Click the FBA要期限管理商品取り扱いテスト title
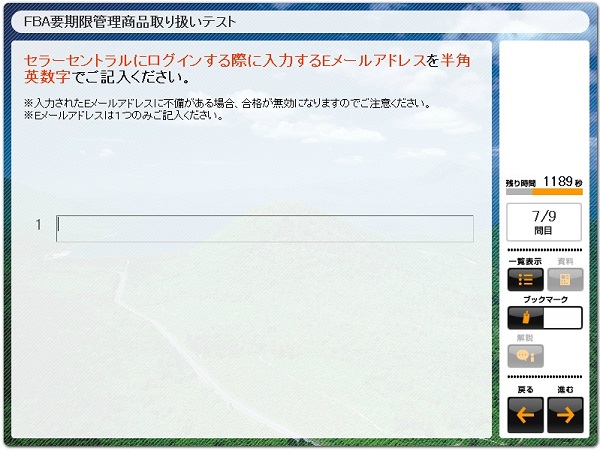Viewport: 600px width, 451px height. (x=130, y=22)
